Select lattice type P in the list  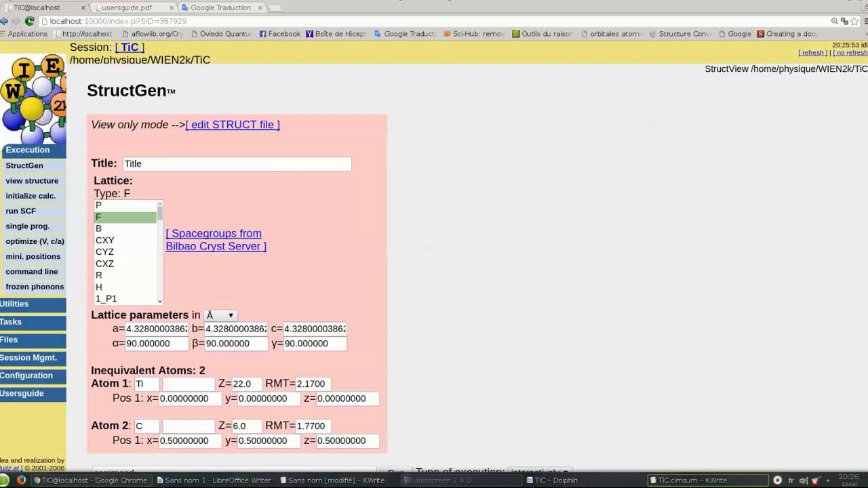(x=125, y=205)
